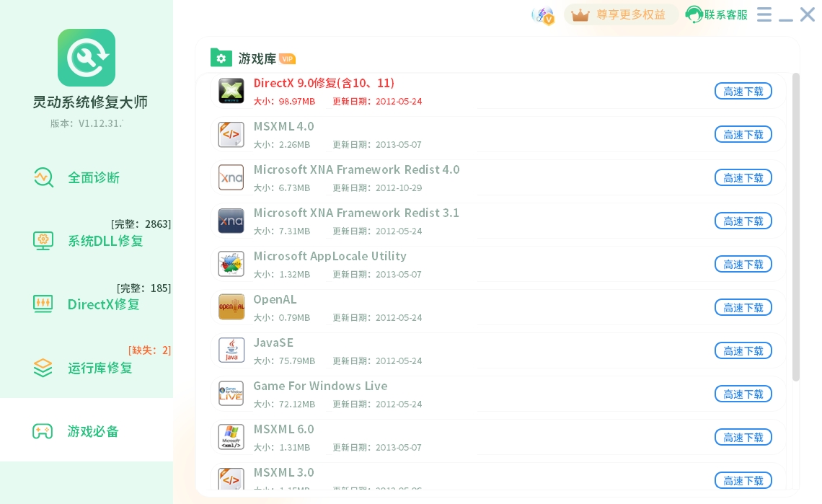
Task: Click 高速下载 for MSXML 3.0
Action: [x=743, y=480]
